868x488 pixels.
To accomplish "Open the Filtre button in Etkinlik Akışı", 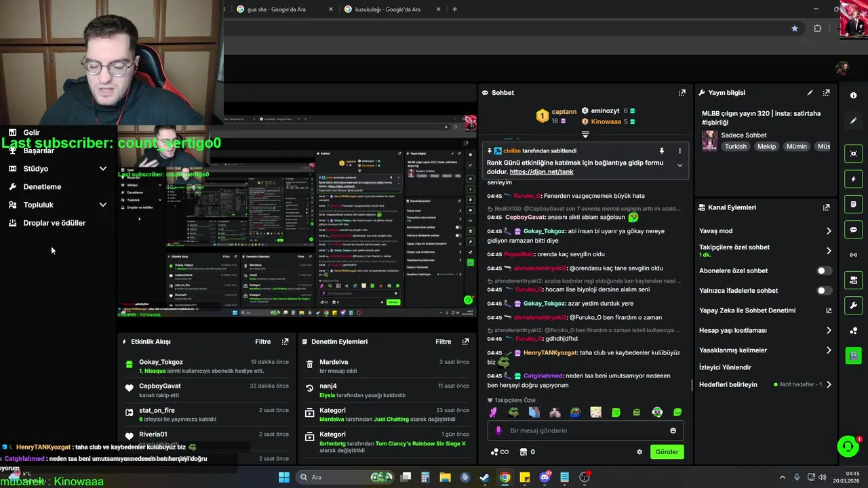I will (x=263, y=342).
